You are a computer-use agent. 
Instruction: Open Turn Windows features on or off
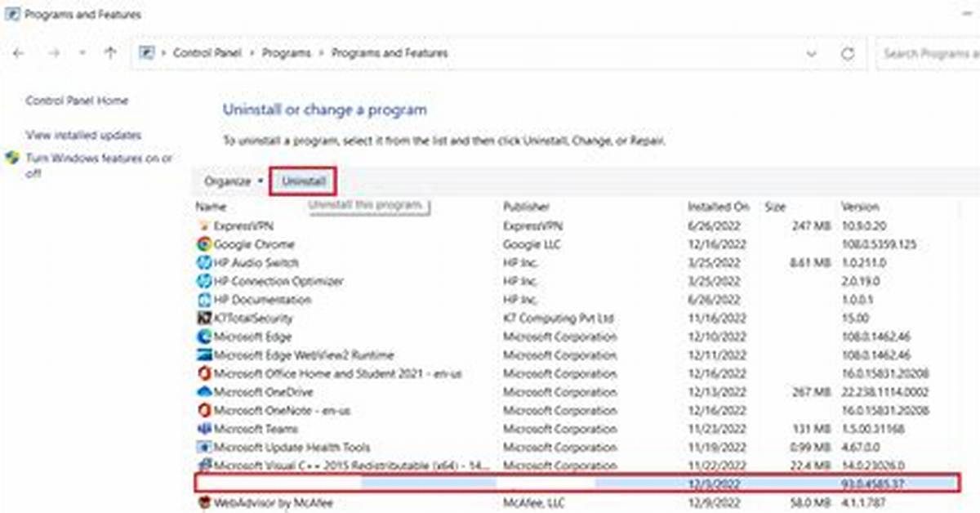(x=99, y=166)
